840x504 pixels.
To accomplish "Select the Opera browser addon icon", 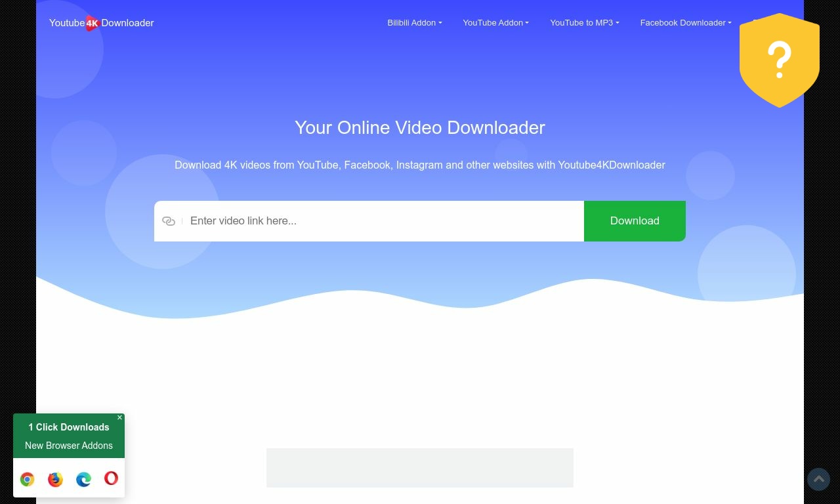I will coord(111,478).
